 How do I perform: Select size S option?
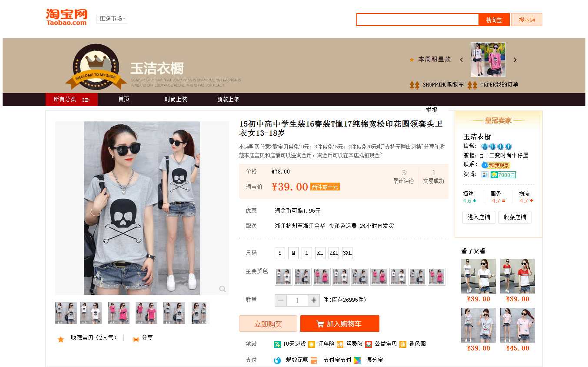pos(280,253)
